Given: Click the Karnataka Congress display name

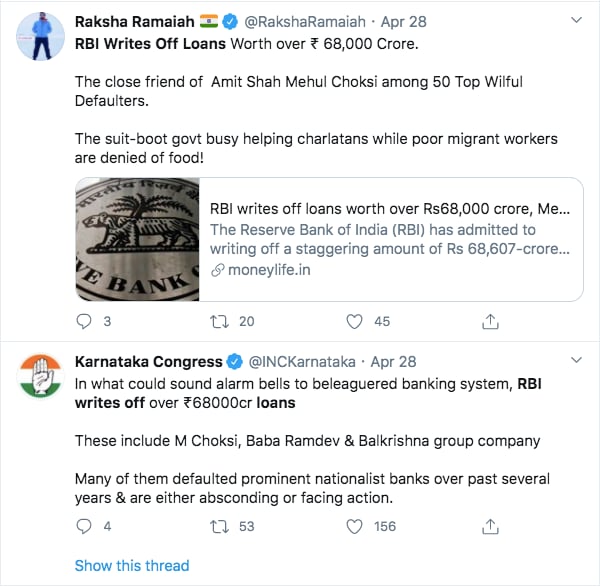Looking at the screenshot, I should 148,361.
